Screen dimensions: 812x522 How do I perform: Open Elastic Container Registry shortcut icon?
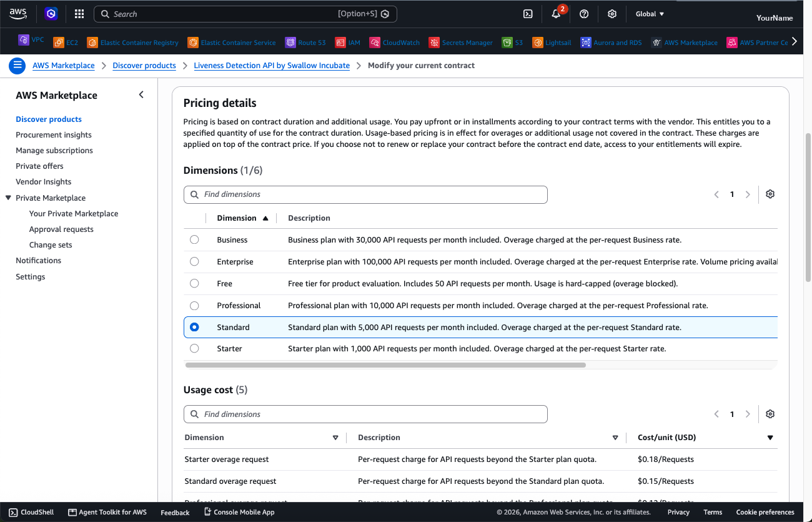coord(92,43)
